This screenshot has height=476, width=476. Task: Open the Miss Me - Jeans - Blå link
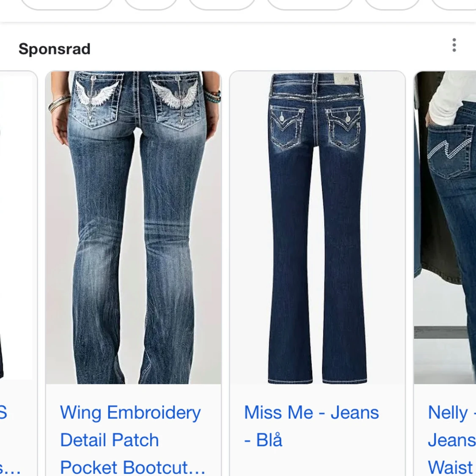pos(311,426)
